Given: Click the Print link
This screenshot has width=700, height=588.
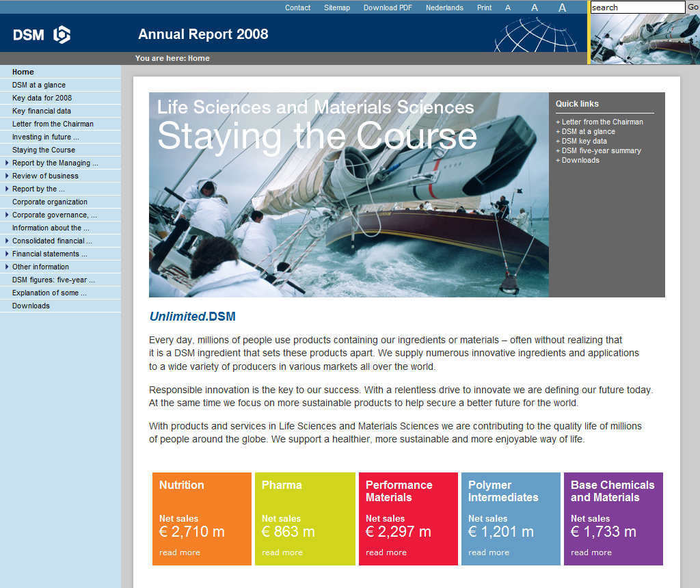Looking at the screenshot, I should tap(484, 8).
